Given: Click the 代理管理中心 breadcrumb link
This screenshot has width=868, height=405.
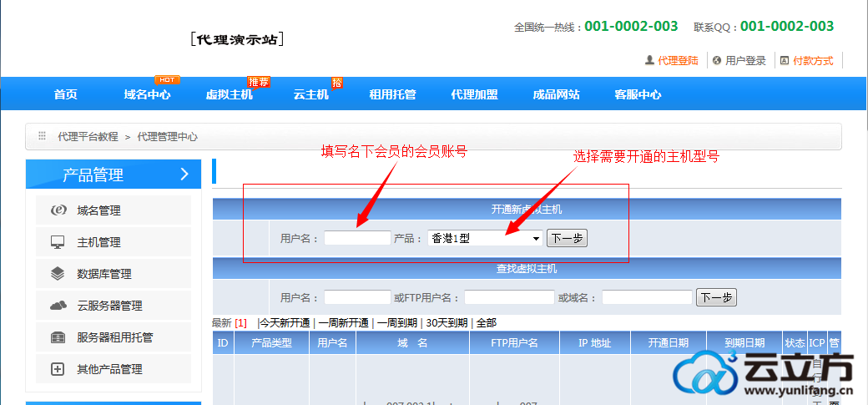Looking at the screenshot, I should click(168, 136).
